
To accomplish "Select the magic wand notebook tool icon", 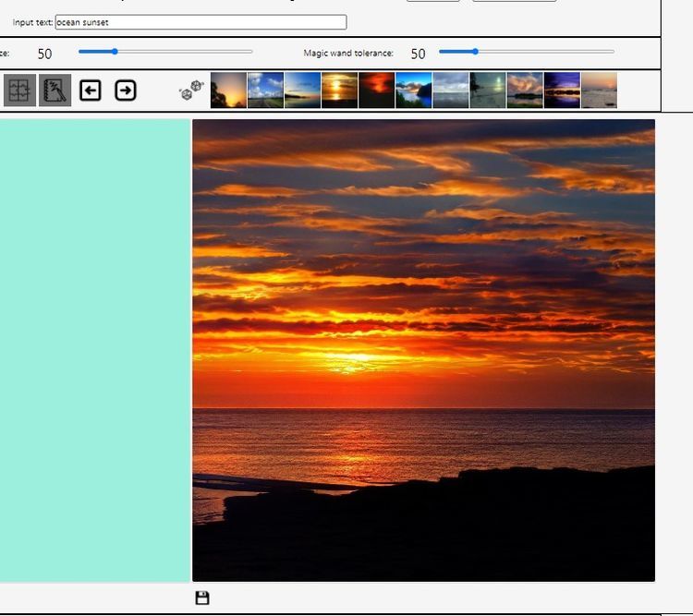I will coord(55,91).
